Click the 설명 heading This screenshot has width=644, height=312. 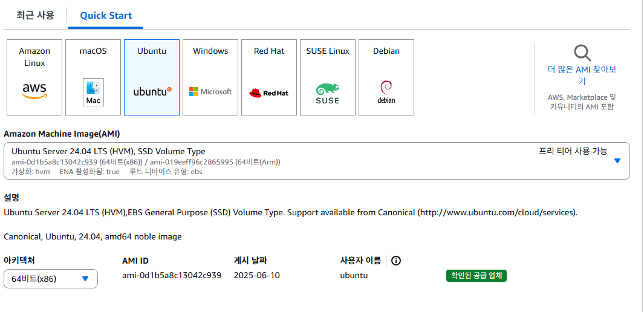[11, 198]
